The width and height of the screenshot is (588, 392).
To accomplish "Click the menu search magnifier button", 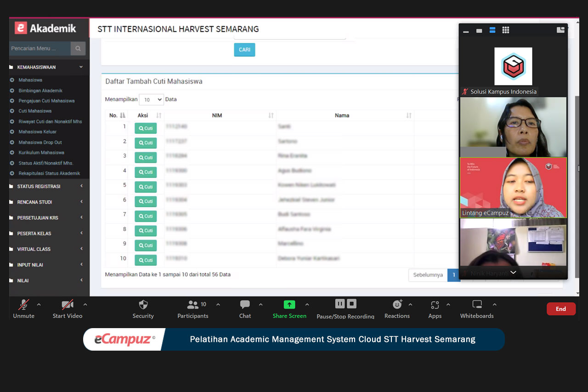I will click(78, 48).
